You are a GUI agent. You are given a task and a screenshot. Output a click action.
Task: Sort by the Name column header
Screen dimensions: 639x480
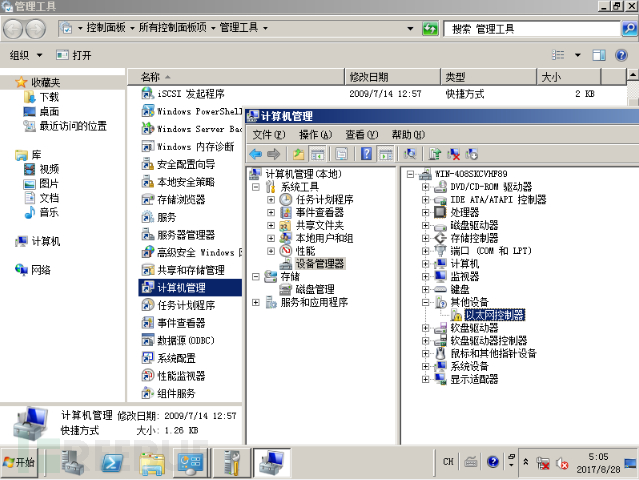tap(236, 77)
